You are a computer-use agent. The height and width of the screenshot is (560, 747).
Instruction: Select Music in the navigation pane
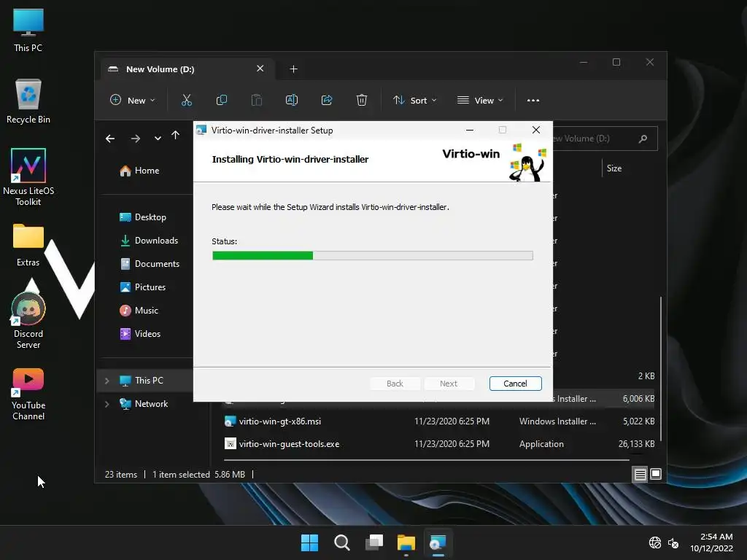(x=139, y=311)
